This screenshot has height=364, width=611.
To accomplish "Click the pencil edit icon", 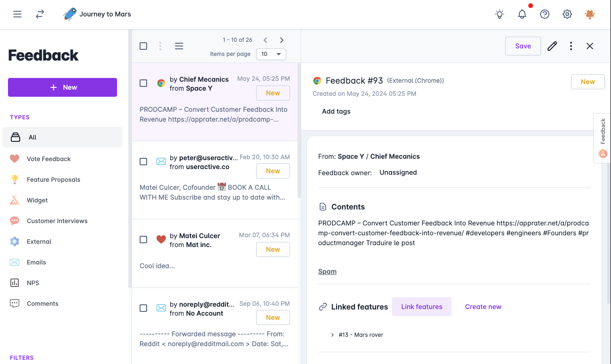I will 552,46.
